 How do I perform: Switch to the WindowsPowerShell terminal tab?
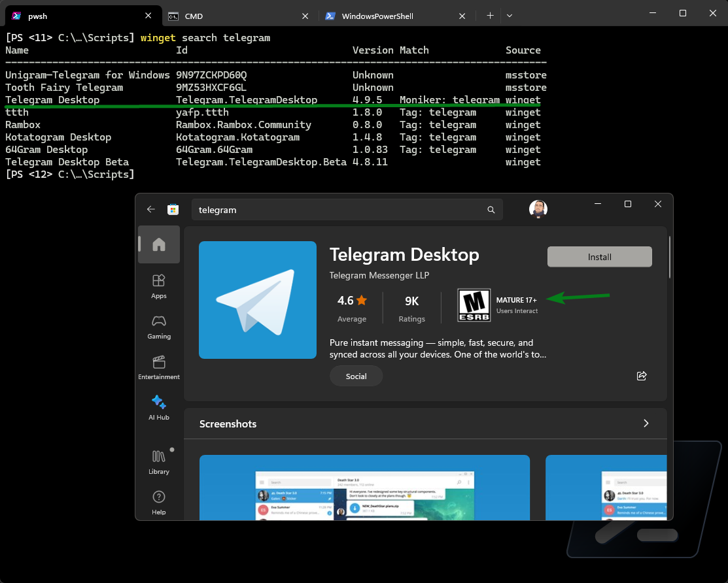(x=397, y=16)
